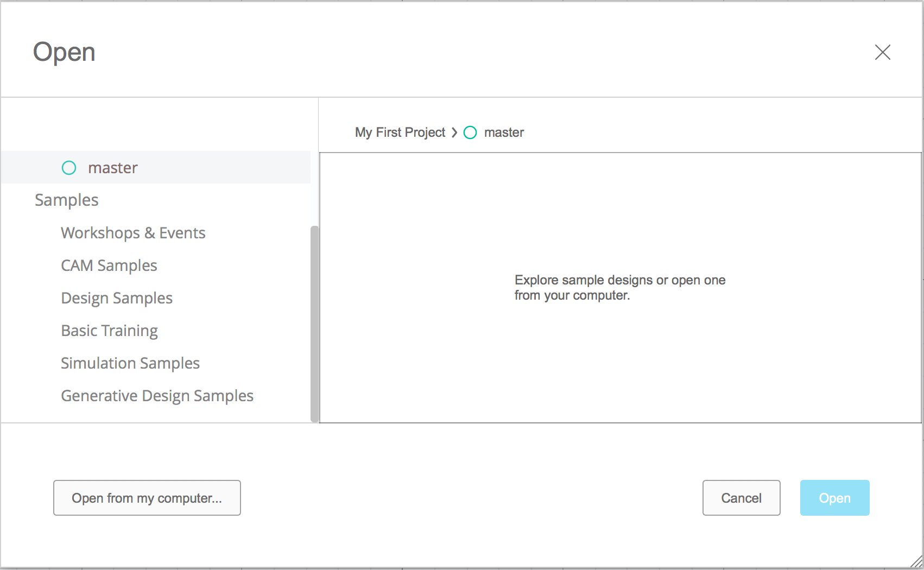Close the Open dialog with X

click(883, 52)
